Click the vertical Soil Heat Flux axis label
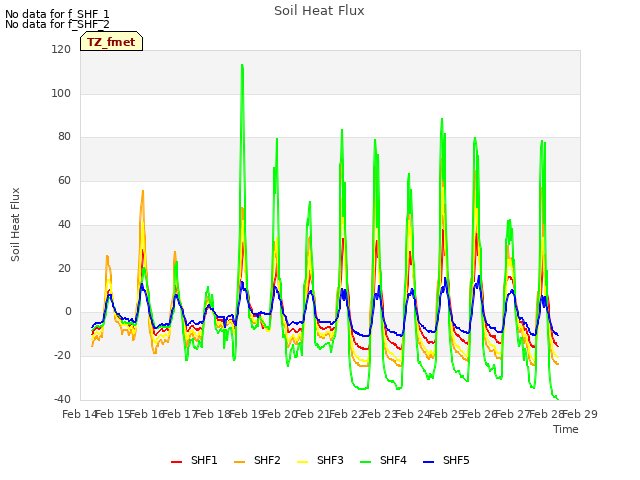Screen dimensions: 640x480 tap(16, 224)
